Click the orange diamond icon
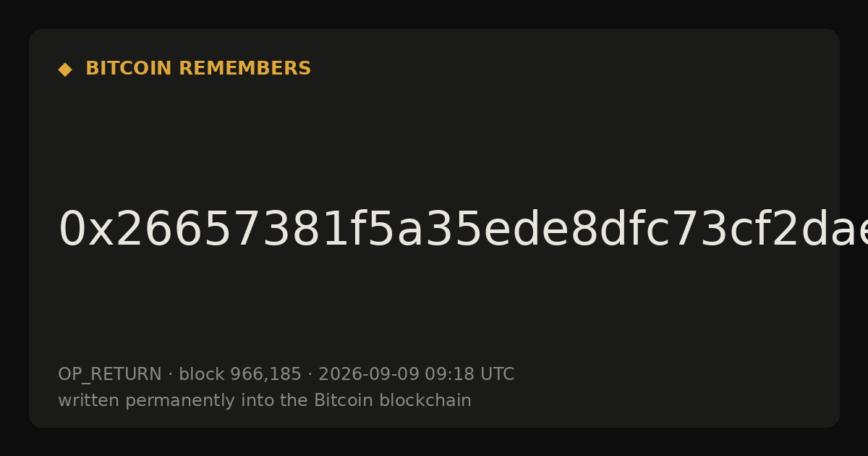The height and width of the screenshot is (456, 868). point(65,69)
